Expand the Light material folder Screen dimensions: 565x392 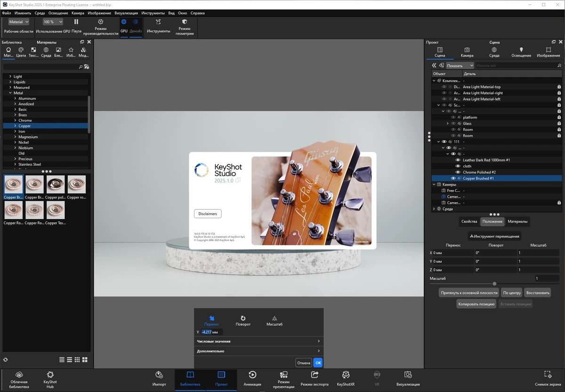coord(10,76)
